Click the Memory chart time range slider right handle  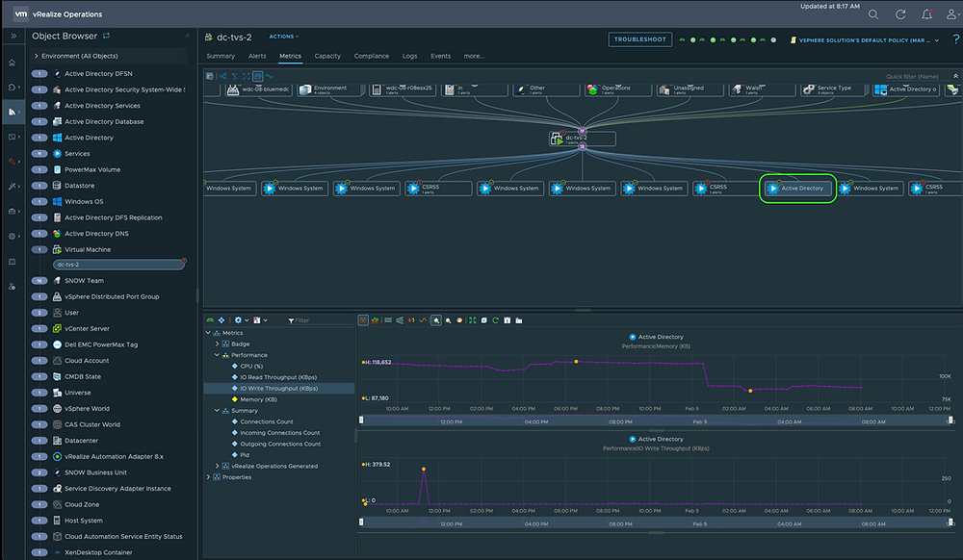click(950, 420)
